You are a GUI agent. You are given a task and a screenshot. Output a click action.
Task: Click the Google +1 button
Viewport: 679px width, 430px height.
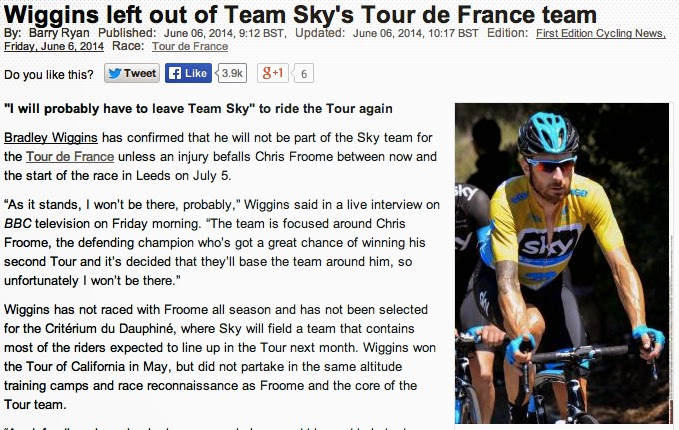pos(272,74)
